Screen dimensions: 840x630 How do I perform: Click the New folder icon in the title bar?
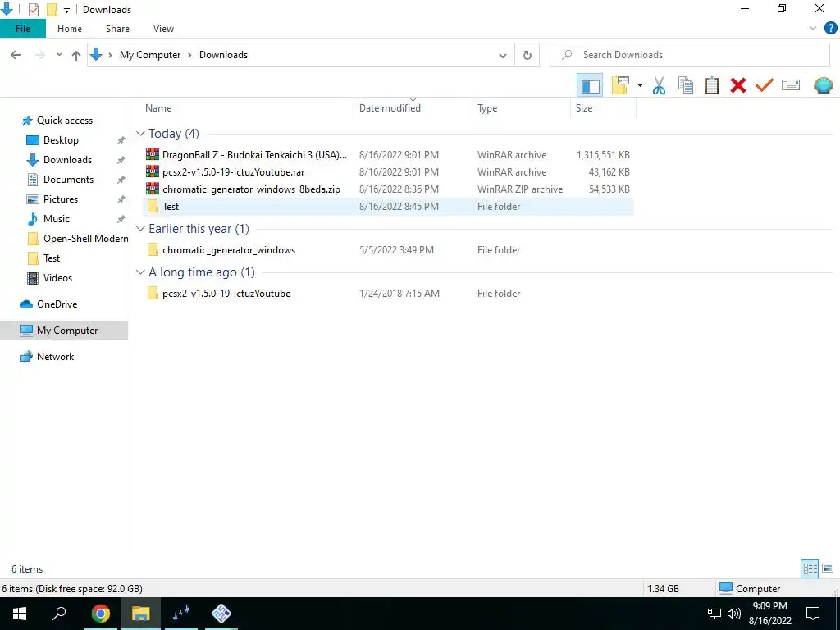52,10
